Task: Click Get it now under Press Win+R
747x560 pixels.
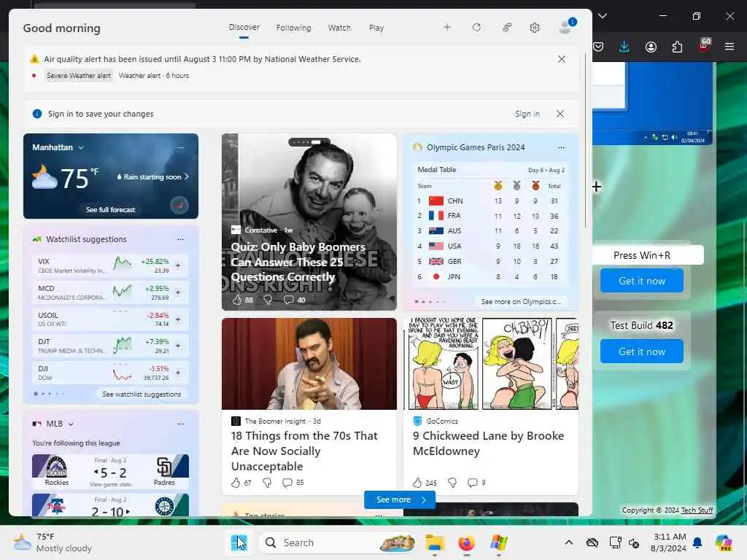Action: [x=642, y=281]
